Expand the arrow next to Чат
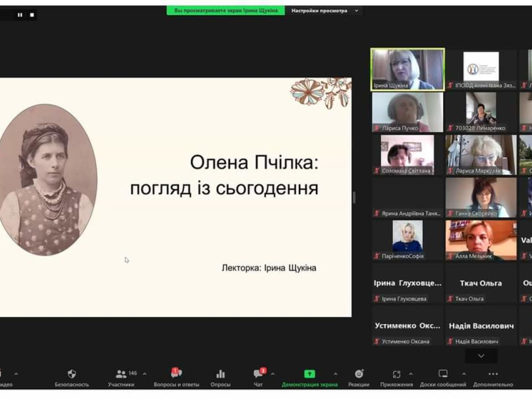 (x=273, y=374)
